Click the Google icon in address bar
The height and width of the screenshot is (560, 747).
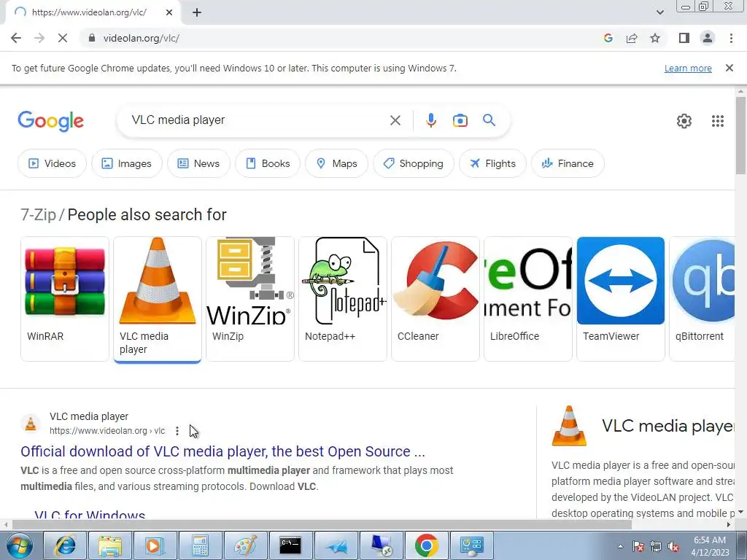[608, 38]
